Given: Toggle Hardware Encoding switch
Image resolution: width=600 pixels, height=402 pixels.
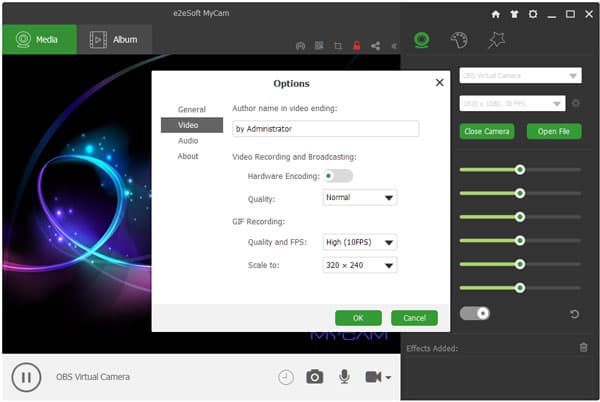Looking at the screenshot, I should coord(338,176).
